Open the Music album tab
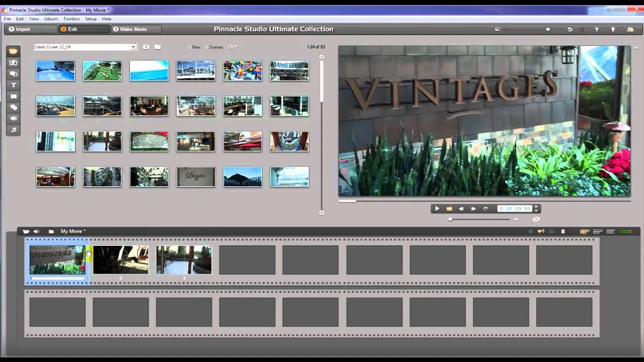Image resolution: width=644 pixels, height=362 pixels. (x=13, y=129)
